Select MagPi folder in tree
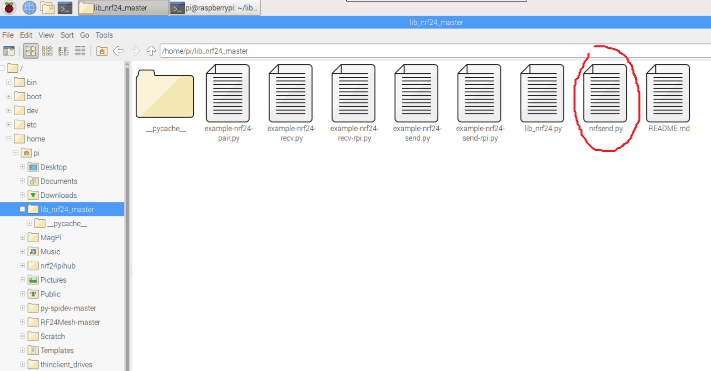 click(x=44, y=237)
